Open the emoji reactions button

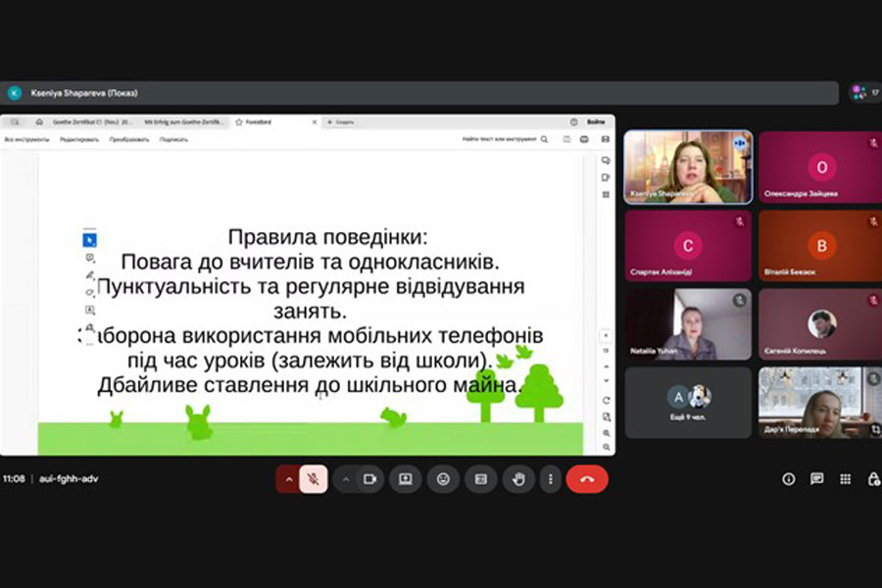pos(443,479)
